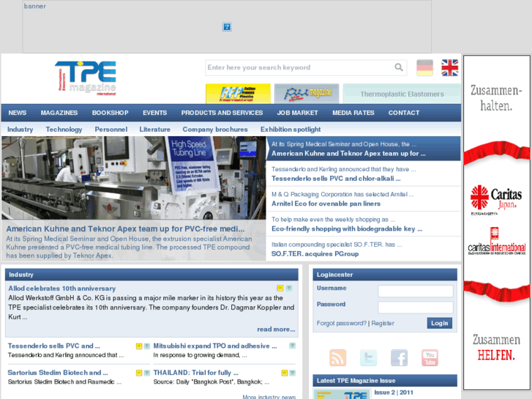Switch site language to English UK flag
Screen dimensions: 532x399
(450, 67)
